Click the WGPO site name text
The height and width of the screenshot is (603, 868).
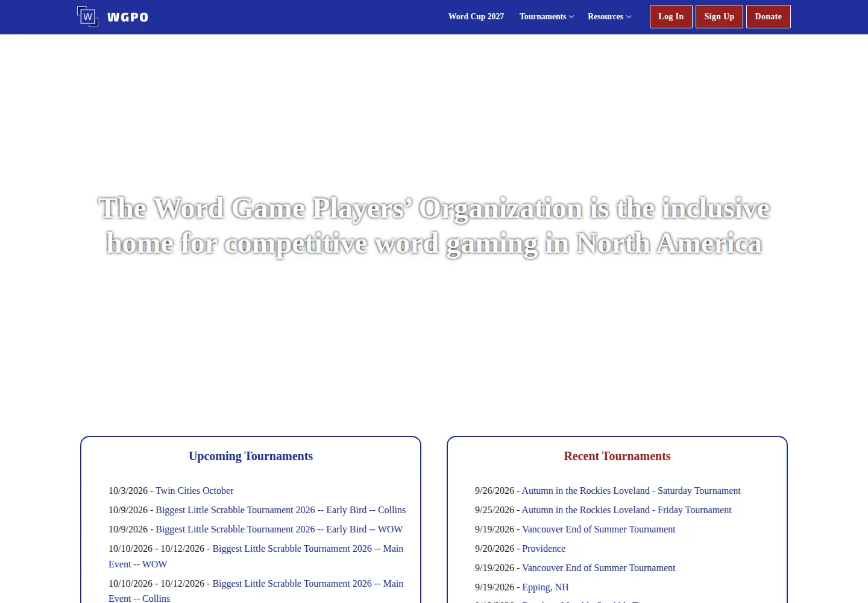[128, 17]
